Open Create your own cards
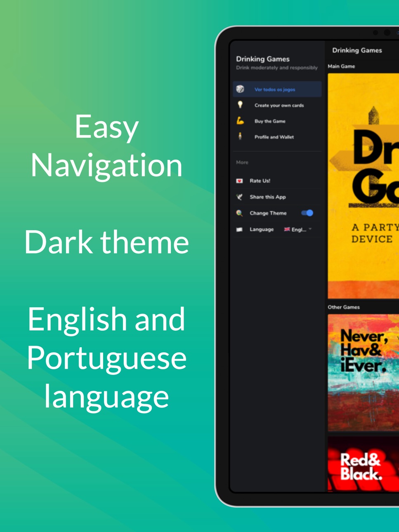 click(x=277, y=105)
